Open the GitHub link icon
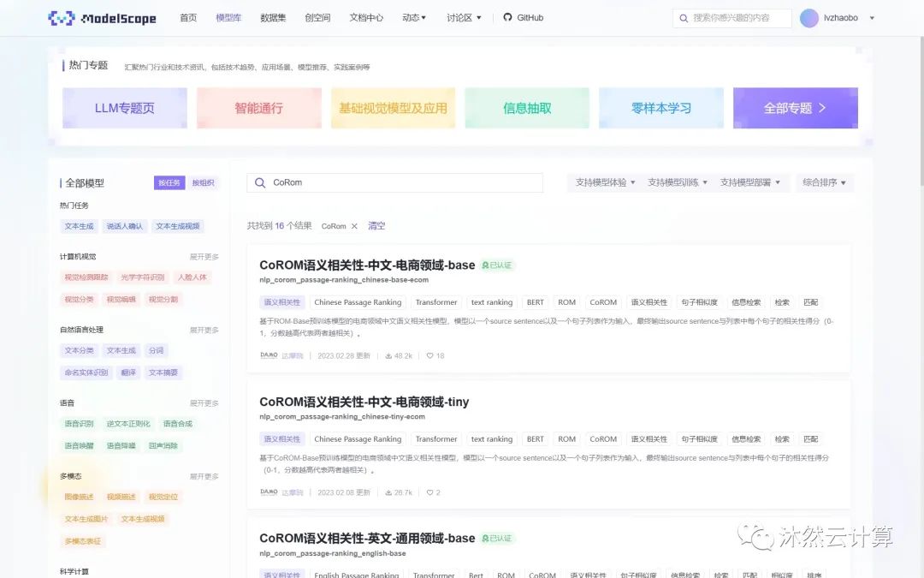 (x=507, y=18)
